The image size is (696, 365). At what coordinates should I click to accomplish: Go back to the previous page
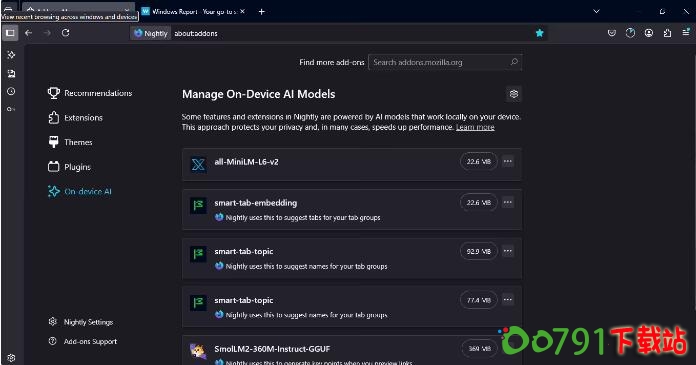click(x=29, y=33)
